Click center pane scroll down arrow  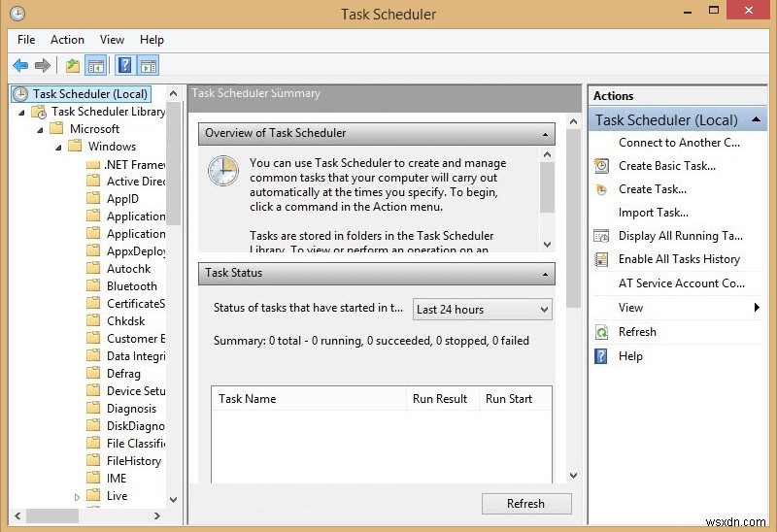(573, 476)
